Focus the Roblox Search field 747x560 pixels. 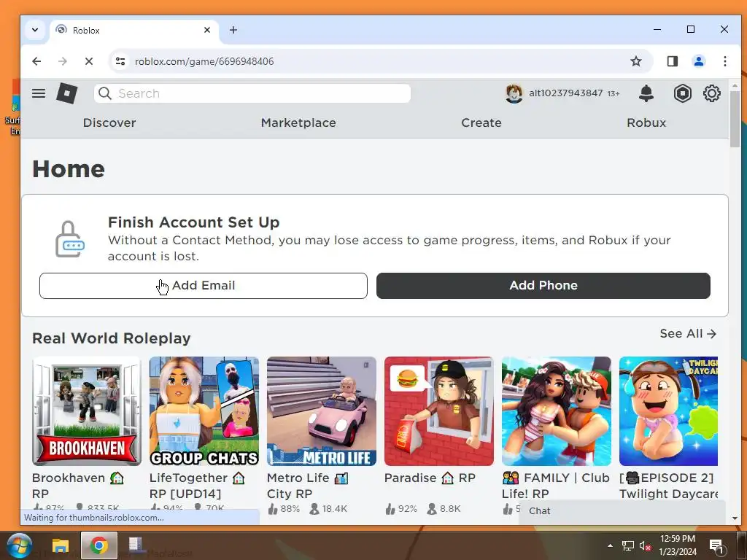pyautogui.click(x=252, y=93)
